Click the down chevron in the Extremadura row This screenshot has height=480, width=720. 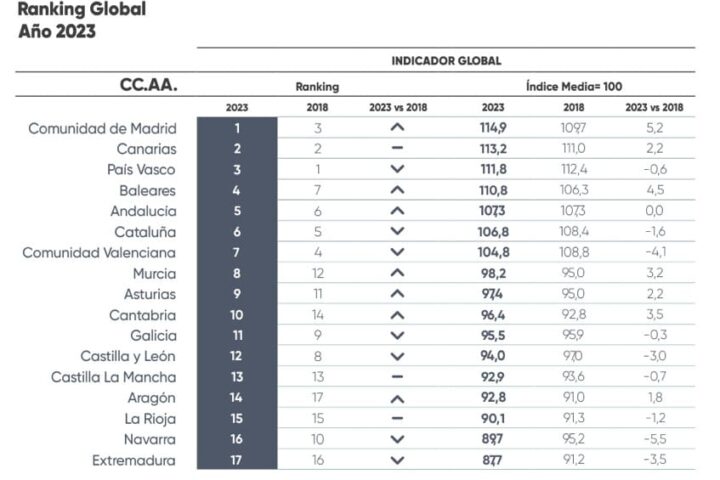point(397,461)
